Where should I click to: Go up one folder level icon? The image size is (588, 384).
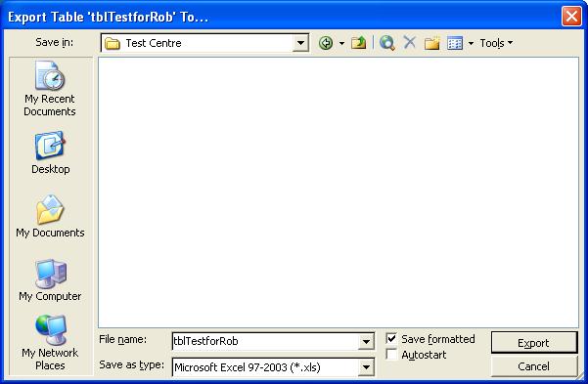pos(358,43)
